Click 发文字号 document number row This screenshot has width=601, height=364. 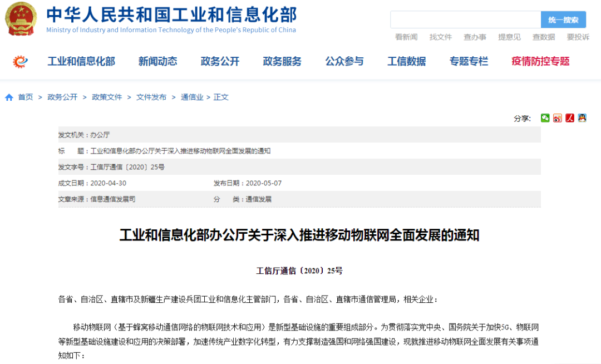pos(299,167)
